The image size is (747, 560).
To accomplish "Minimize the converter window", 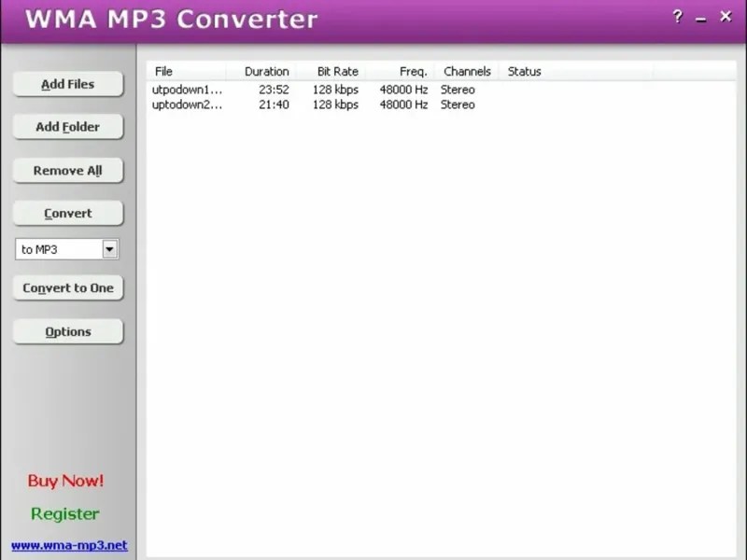I will (701, 19).
